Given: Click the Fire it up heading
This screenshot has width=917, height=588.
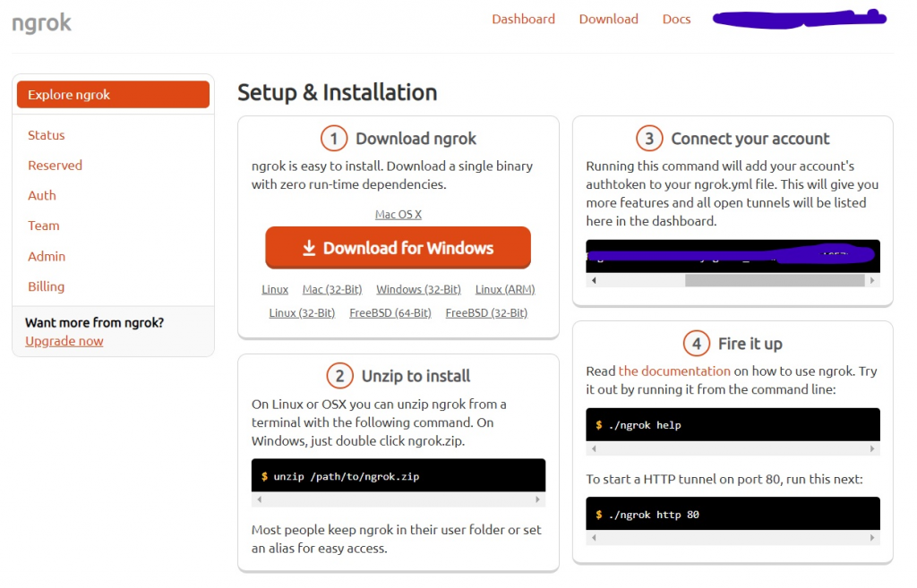Looking at the screenshot, I should 750,344.
